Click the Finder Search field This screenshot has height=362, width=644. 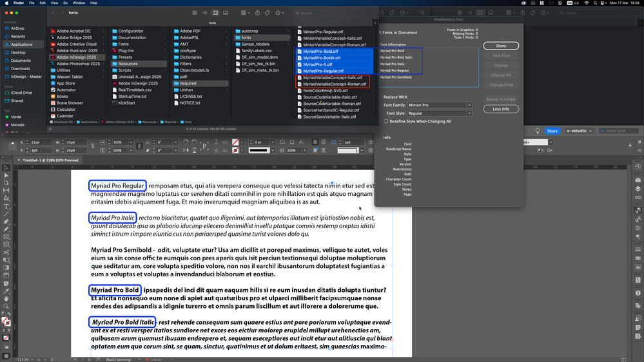point(333,13)
